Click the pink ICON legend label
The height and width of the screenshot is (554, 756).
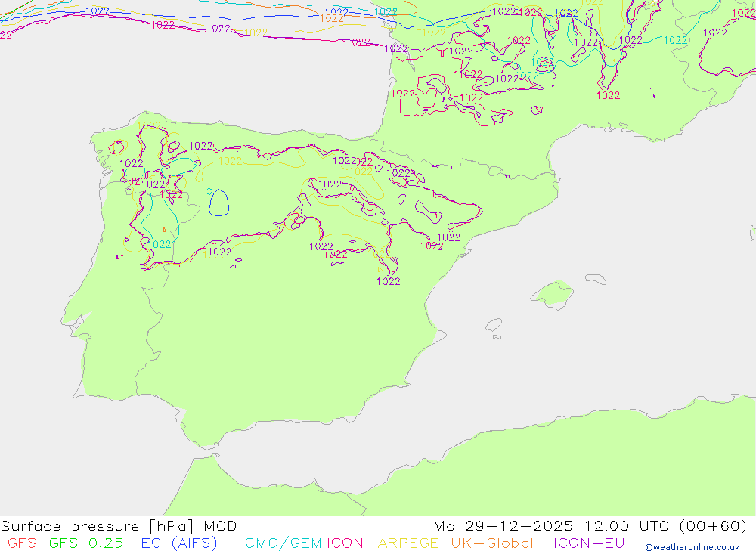click(x=345, y=543)
